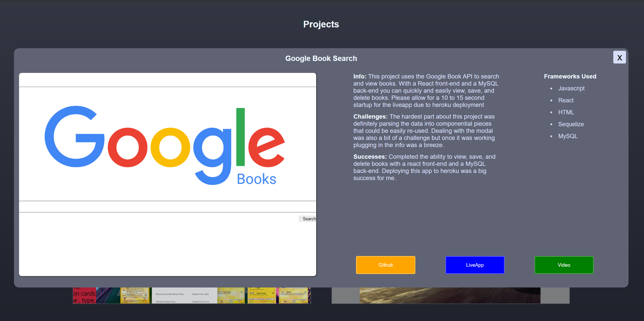
Task: Close the Google Book Search modal
Action: click(x=619, y=57)
